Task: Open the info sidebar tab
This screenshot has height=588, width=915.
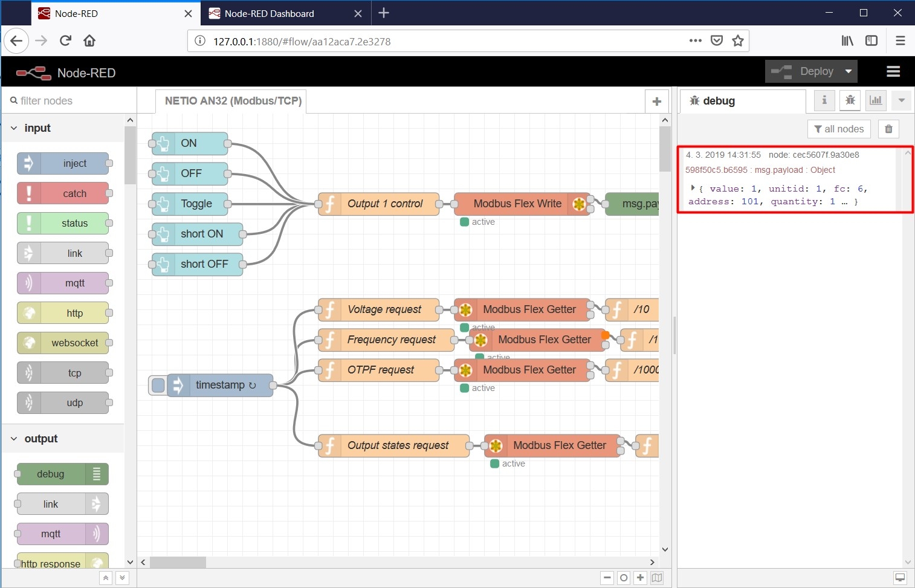Action: coord(824,100)
